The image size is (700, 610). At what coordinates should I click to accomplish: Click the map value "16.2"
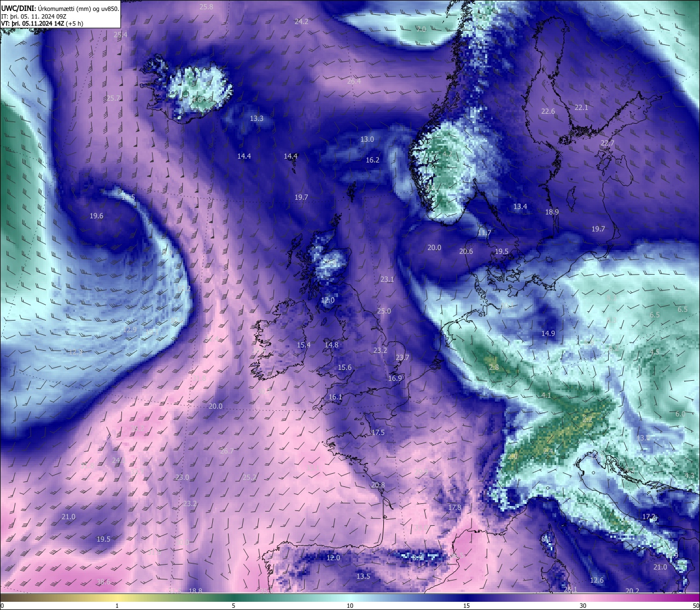point(372,160)
